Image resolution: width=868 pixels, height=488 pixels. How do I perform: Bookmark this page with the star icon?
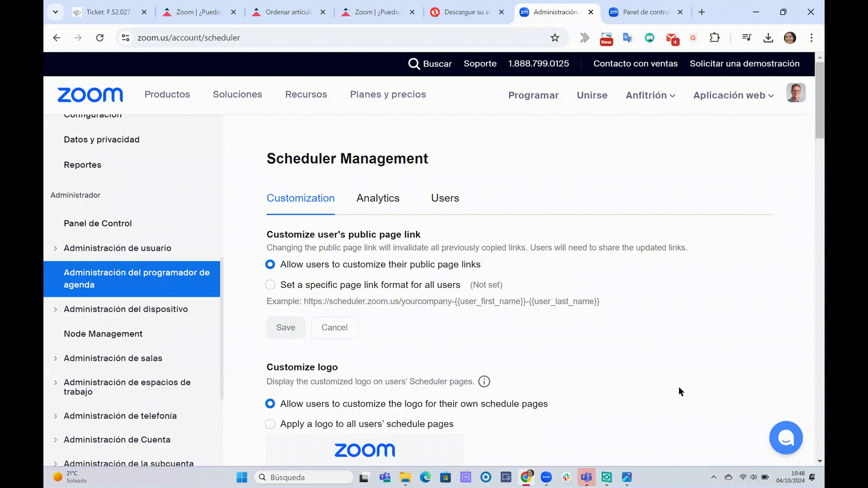[x=555, y=38]
